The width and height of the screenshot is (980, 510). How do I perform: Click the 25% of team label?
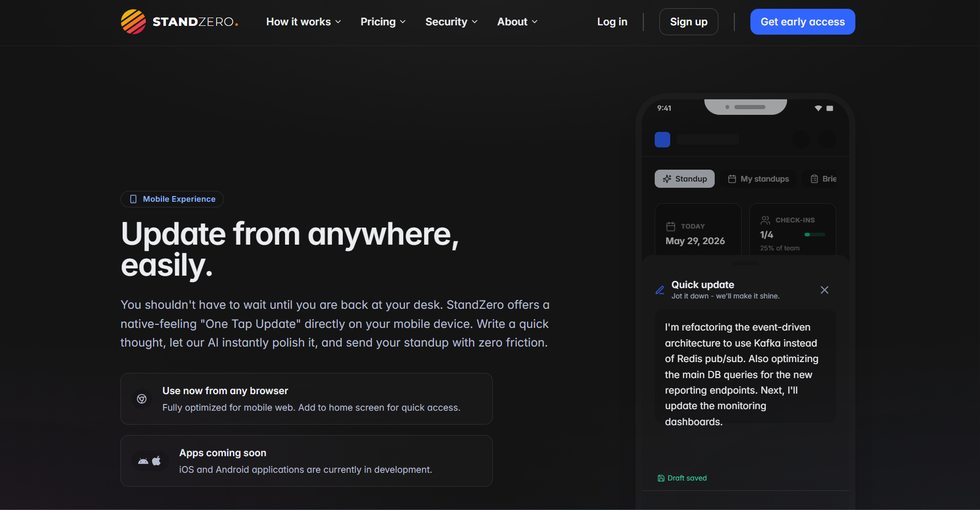[779, 248]
